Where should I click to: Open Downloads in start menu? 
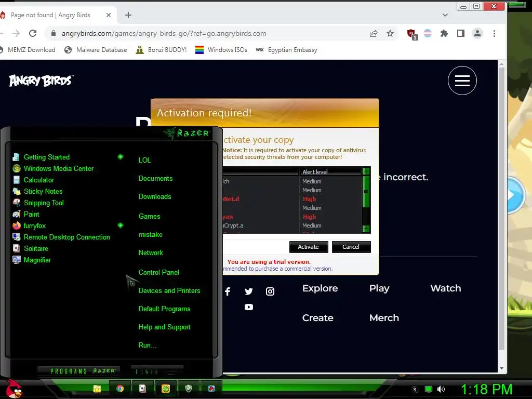[155, 197]
